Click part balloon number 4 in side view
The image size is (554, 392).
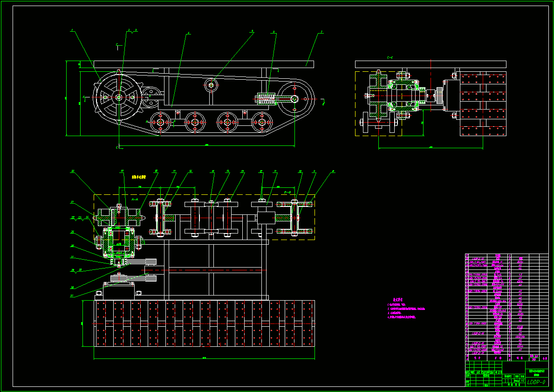coord(189,33)
